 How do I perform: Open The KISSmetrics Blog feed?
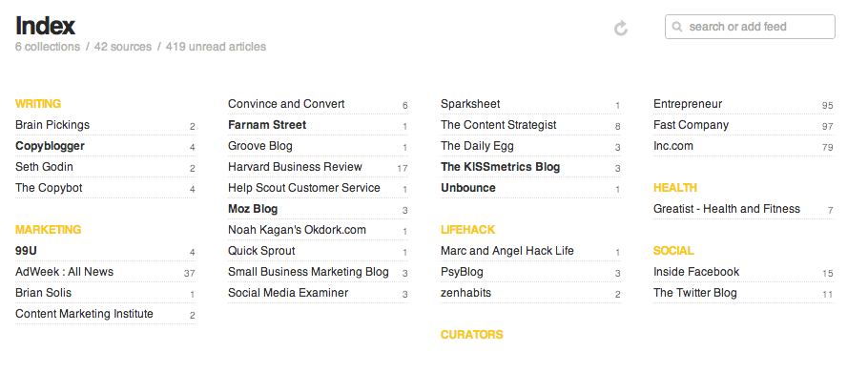[x=530, y=167]
